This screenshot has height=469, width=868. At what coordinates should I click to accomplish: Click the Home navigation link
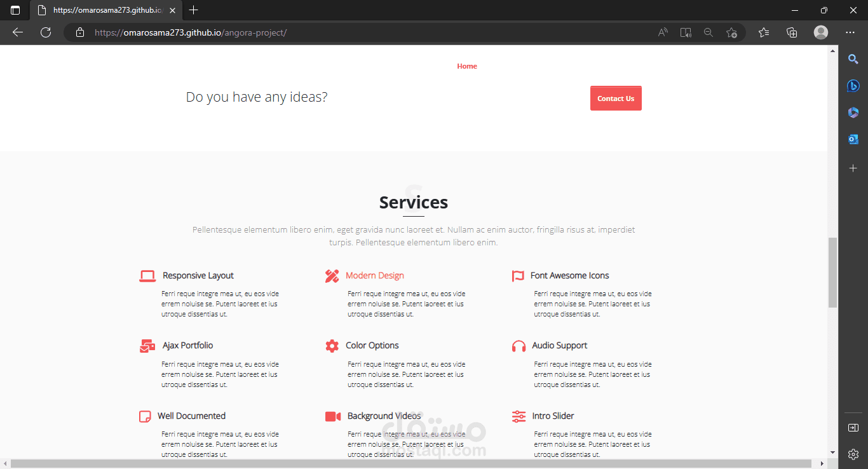click(x=467, y=66)
